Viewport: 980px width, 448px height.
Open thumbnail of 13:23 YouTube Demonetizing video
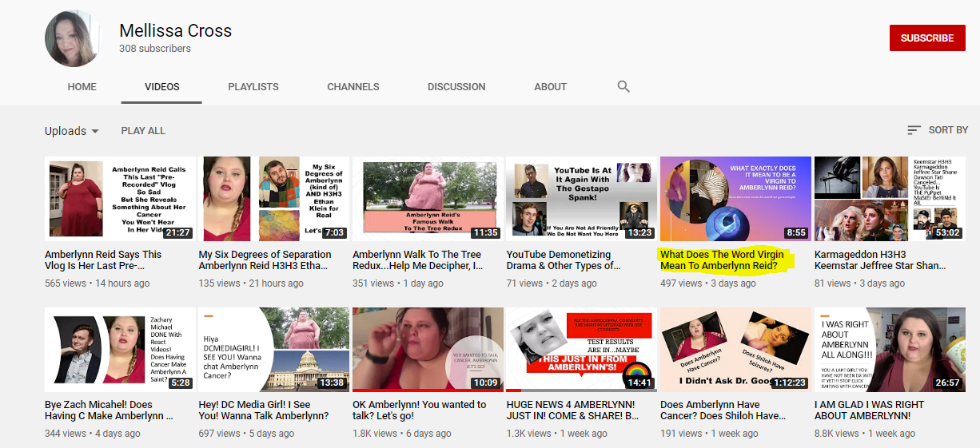click(x=582, y=199)
